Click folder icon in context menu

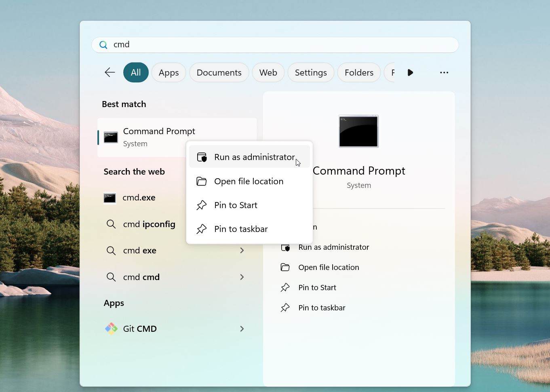pos(202,181)
